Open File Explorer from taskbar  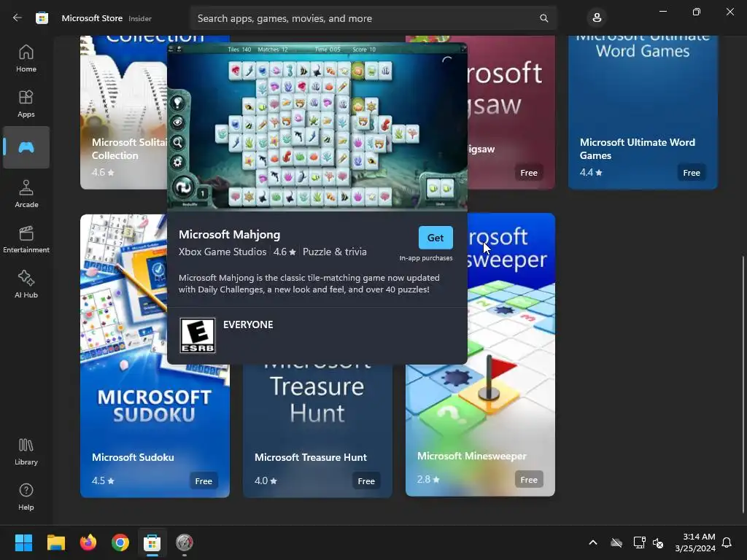56,542
